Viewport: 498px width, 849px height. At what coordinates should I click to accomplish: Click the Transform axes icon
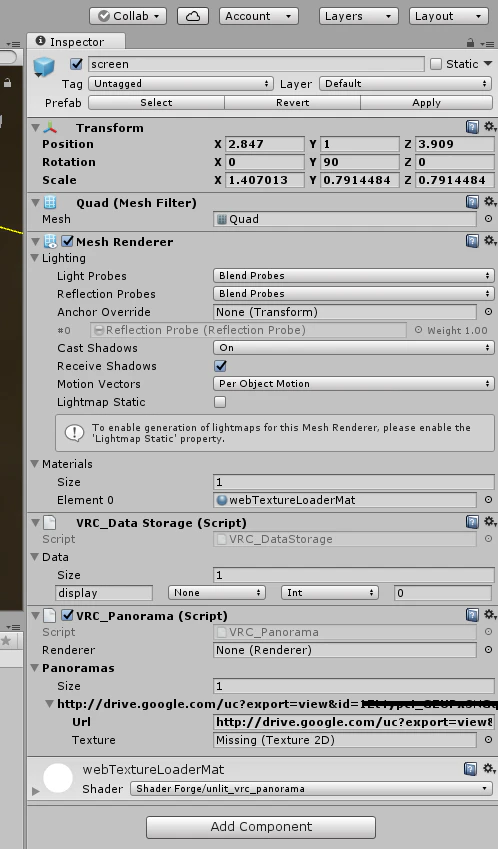(x=50, y=128)
